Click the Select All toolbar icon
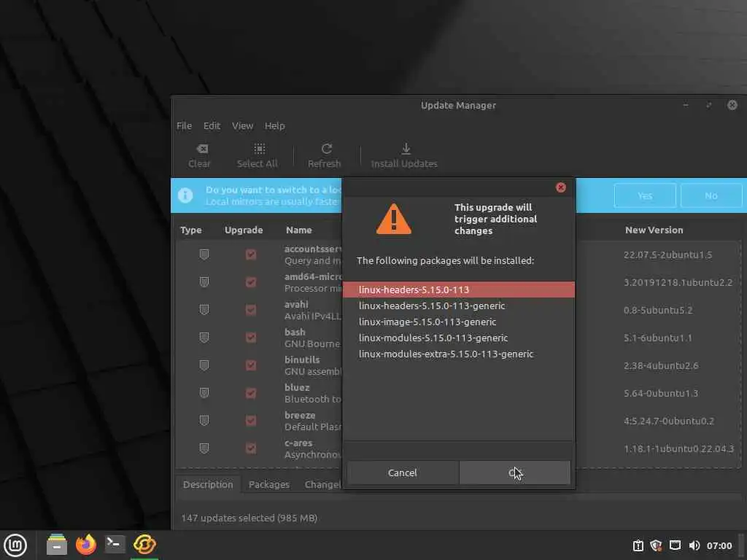747x560 pixels. coord(260,149)
